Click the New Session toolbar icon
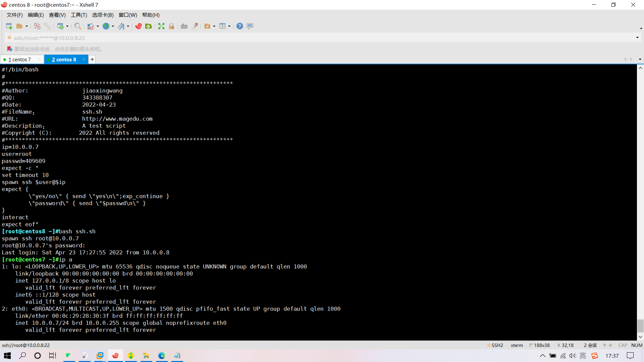This screenshot has width=644, height=362. click(9, 26)
